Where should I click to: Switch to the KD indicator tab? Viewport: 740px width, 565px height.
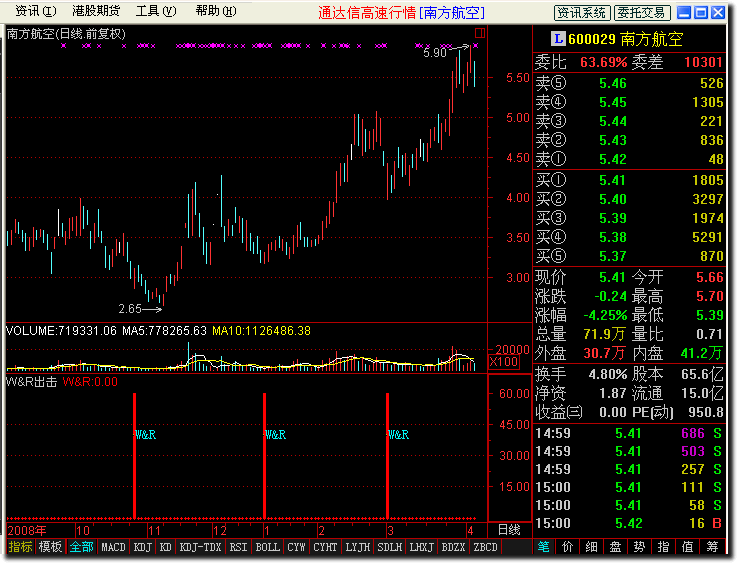click(x=166, y=547)
